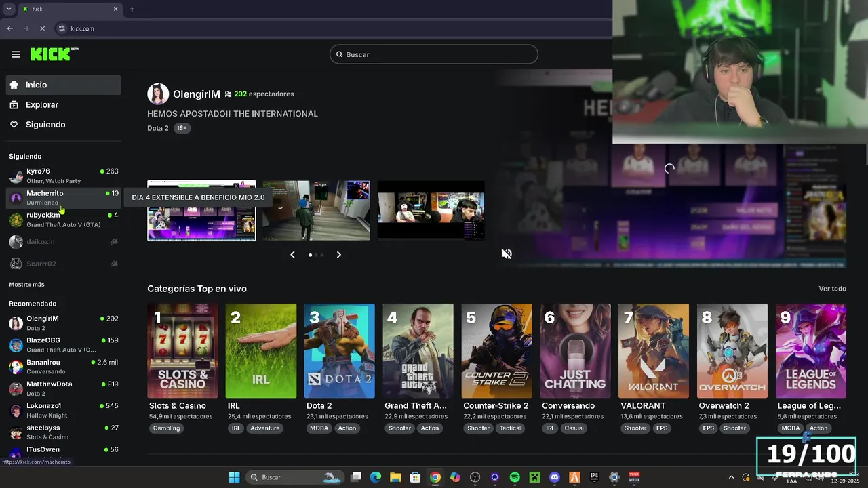Open the Just Chatting category card
Image resolution: width=868 pixels, height=488 pixels.
(575, 351)
